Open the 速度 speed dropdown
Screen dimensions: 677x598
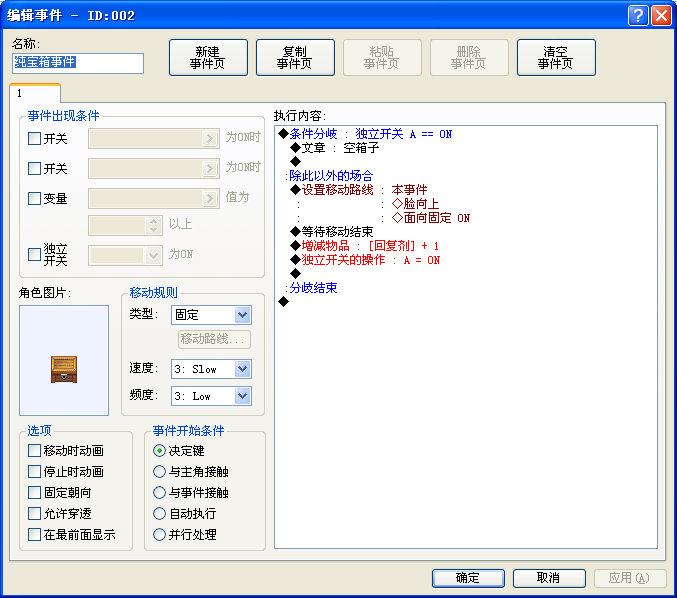(212, 369)
